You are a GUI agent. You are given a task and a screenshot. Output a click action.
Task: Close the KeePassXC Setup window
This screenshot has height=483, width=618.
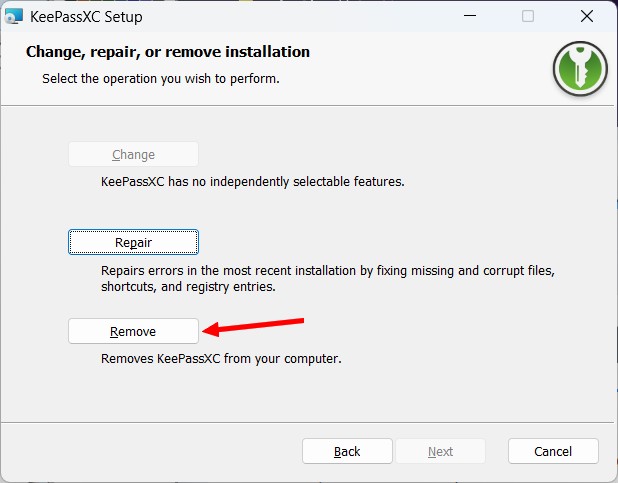coord(586,16)
